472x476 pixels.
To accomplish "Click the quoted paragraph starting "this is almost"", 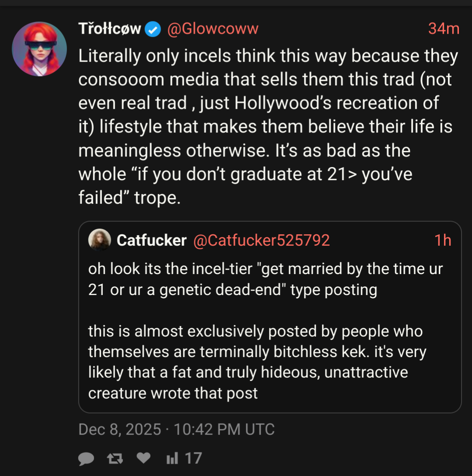I will coord(256,362).
